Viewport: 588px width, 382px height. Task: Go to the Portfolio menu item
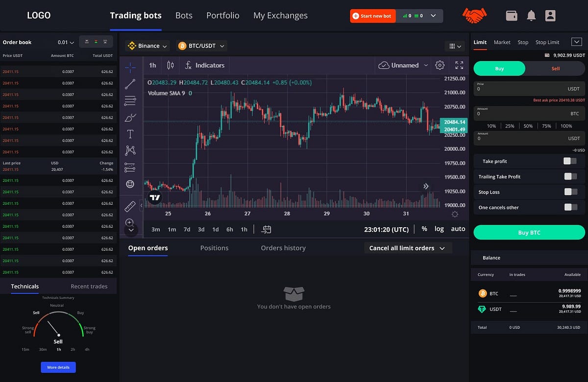click(223, 16)
